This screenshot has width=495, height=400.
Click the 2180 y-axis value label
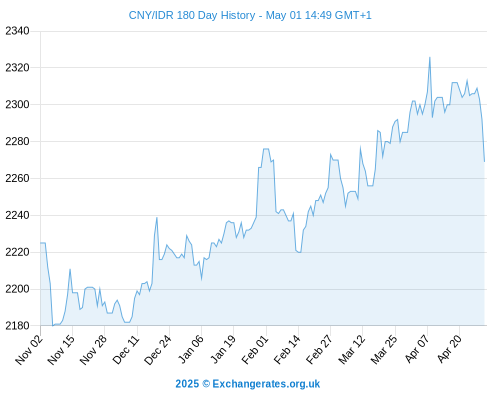tap(17, 326)
